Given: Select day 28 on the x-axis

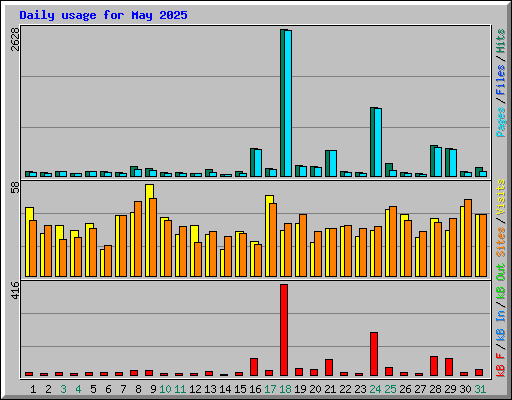Looking at the screenshot, I should tap(435, 389).
